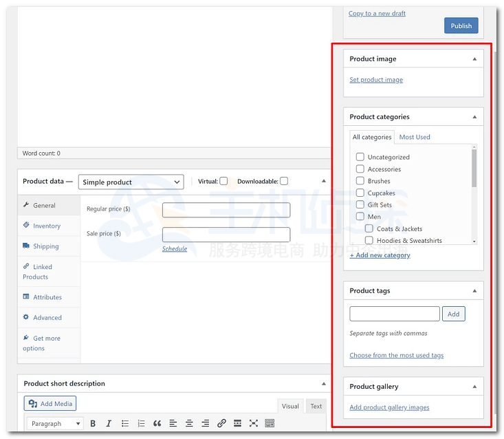Image resolution: width=504 pixels, height=439 pixels.
Task: Toggle bold formatting in short description editor
Action: pyautogui.click(x=93, y=423)
